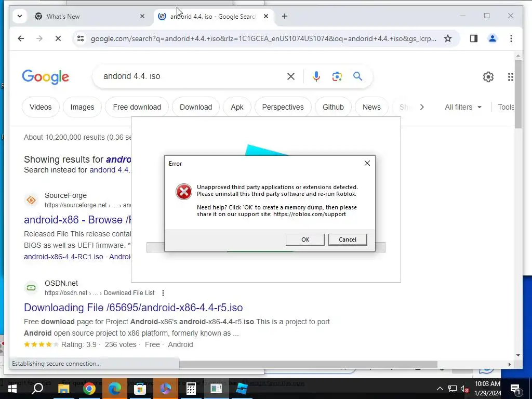Start voice search with microphone icon
This screenshot has height=399, width=532.
tap(316, 77)
